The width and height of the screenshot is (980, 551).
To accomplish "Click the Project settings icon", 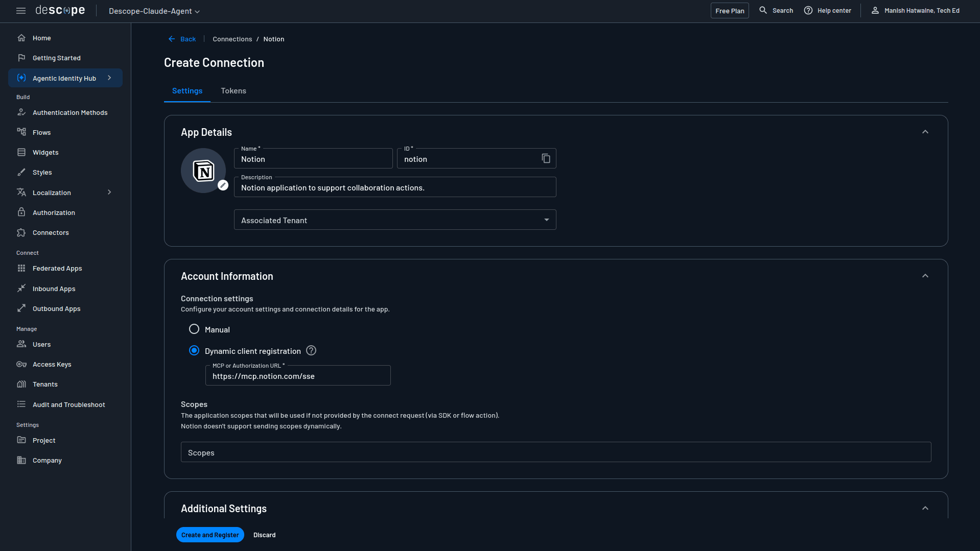I will coord(21,440).
